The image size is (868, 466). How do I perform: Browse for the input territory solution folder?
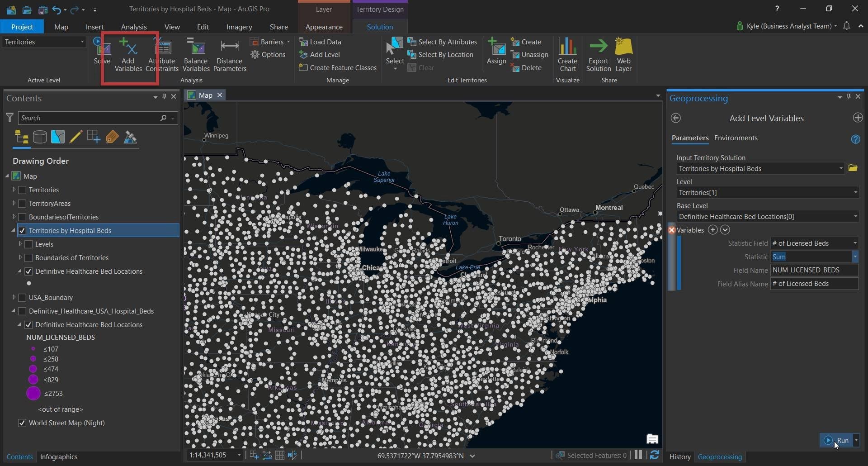853,168
